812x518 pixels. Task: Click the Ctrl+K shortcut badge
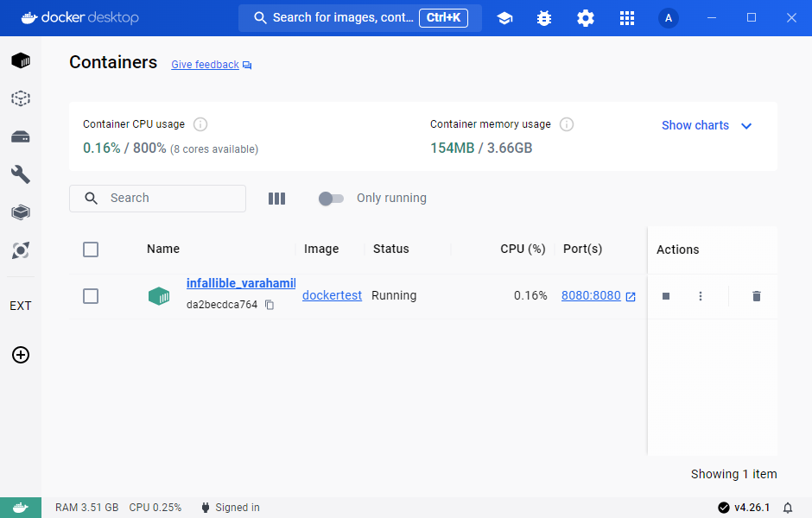coord(443,17)
